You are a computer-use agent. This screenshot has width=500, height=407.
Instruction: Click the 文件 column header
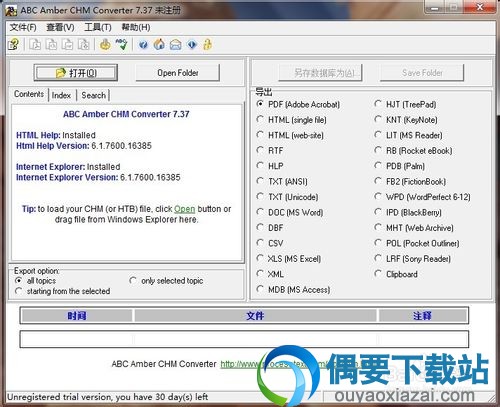pos(255,316)
